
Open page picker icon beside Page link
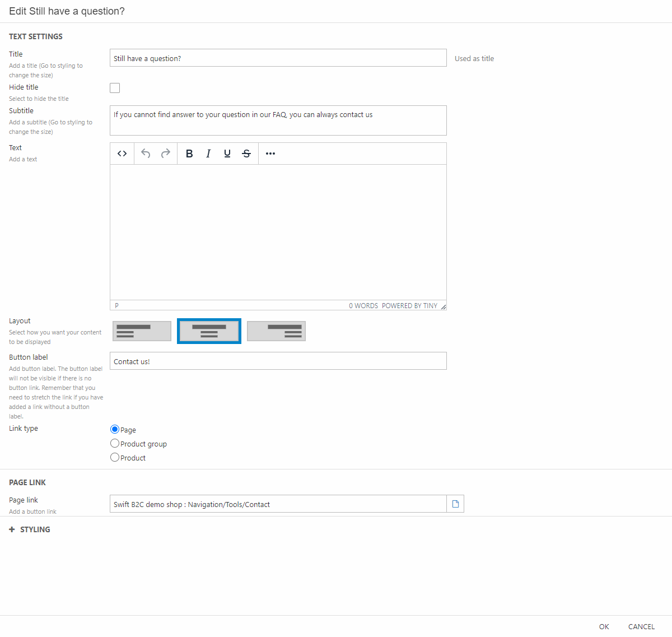(x=455, y=504)
